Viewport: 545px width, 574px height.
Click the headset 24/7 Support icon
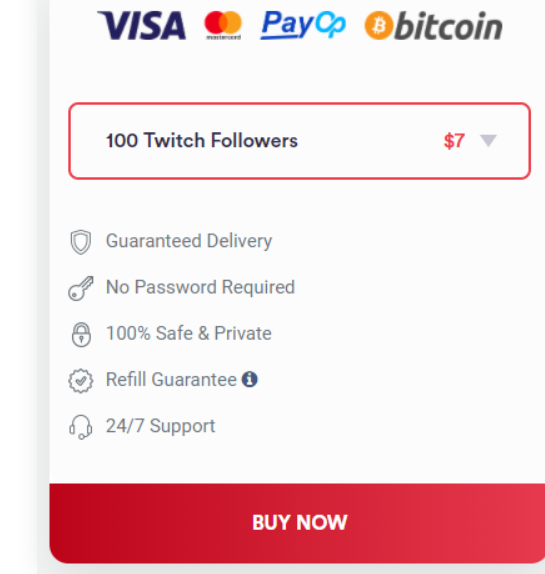(x=81, y=427)
